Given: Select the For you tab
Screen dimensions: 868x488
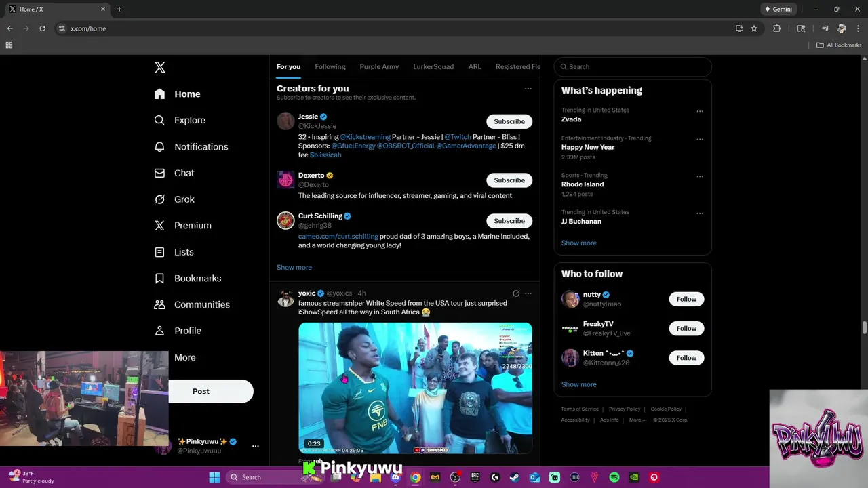Looking at the screenshot, I should (x=288, y=66).
